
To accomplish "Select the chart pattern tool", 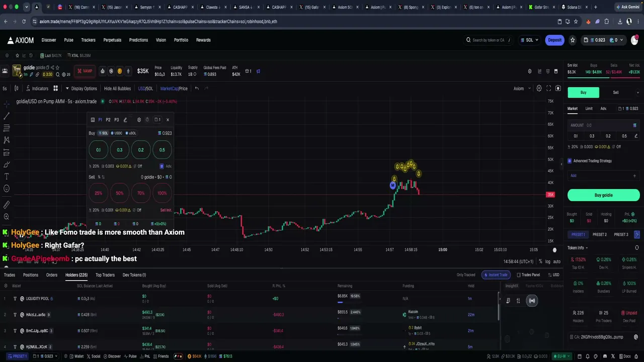I will [x=7, y=140].
